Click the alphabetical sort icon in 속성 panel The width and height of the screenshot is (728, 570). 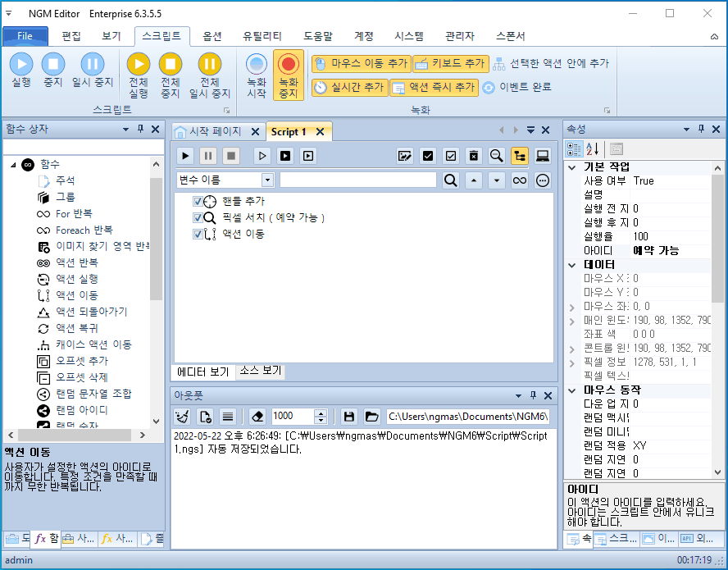click(592, 149)
